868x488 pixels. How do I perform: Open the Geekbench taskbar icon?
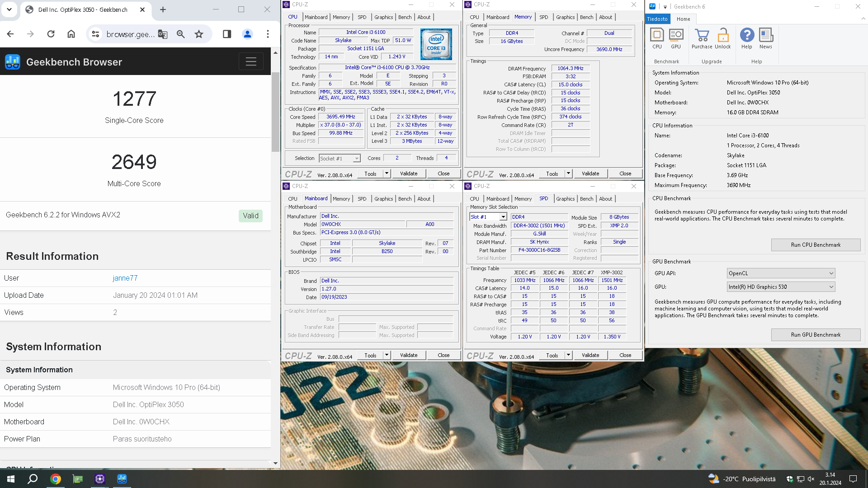[x=122, y=479]
